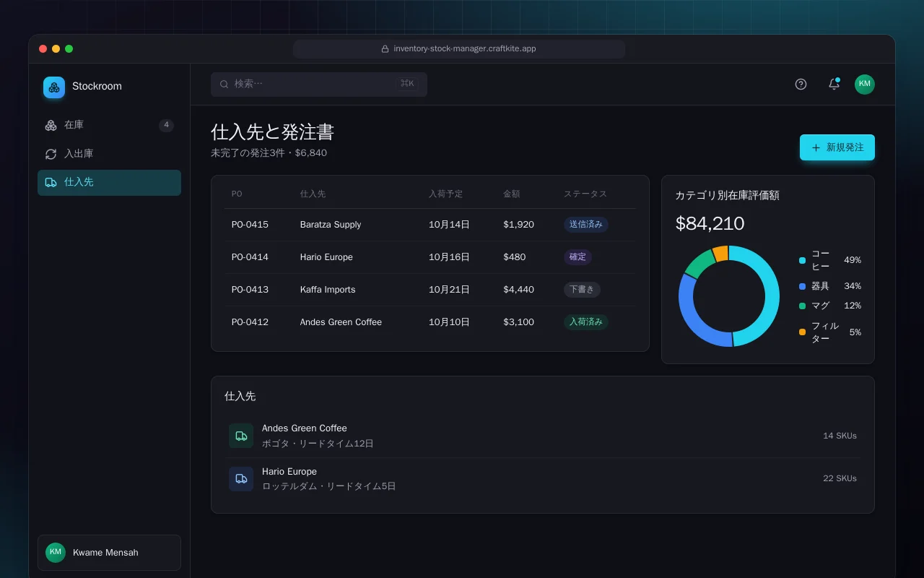
Task: Open the help question-mark icon
Action: 801,84
